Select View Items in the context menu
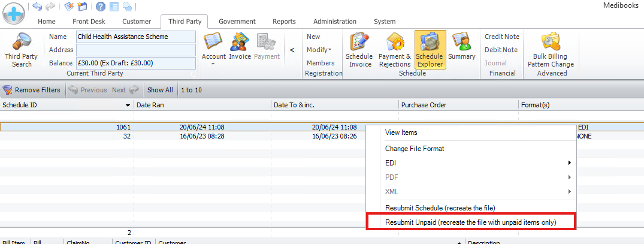Viewport: 644px width, 244px height. coord(401,132)
